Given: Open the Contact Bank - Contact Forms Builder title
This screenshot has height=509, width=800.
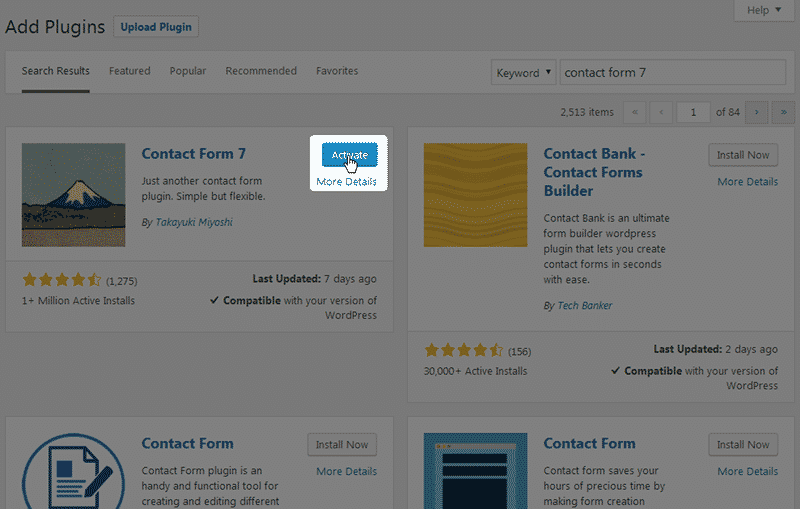Looking at the screenshot, I should point(594,172).
